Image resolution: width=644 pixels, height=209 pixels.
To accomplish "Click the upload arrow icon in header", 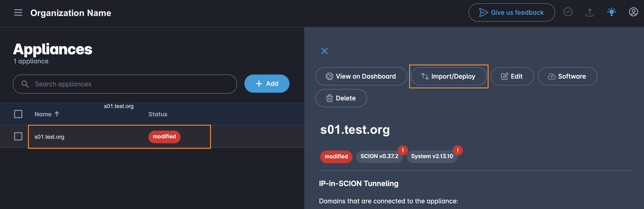I will point(590,12).
